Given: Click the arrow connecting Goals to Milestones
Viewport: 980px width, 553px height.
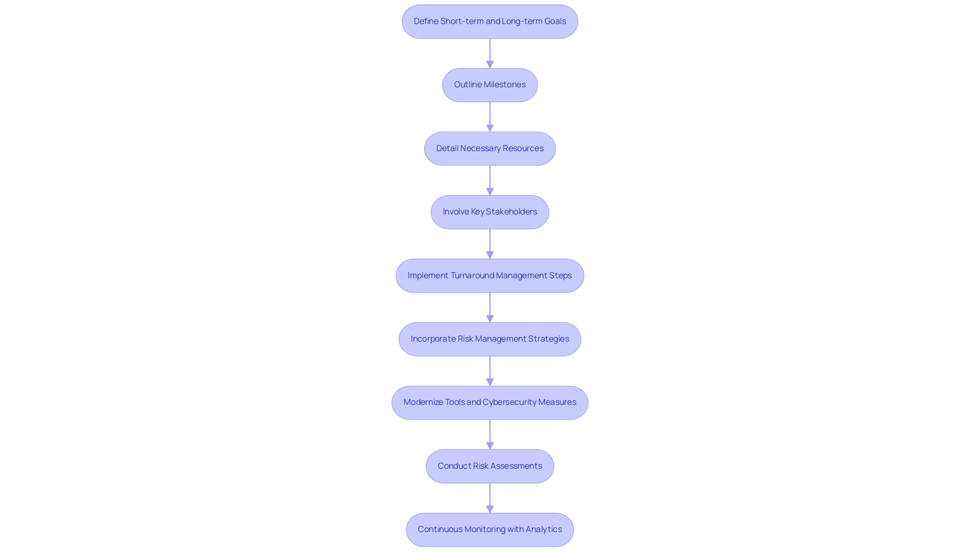Looking at the screenshot, I should (490, 53).
